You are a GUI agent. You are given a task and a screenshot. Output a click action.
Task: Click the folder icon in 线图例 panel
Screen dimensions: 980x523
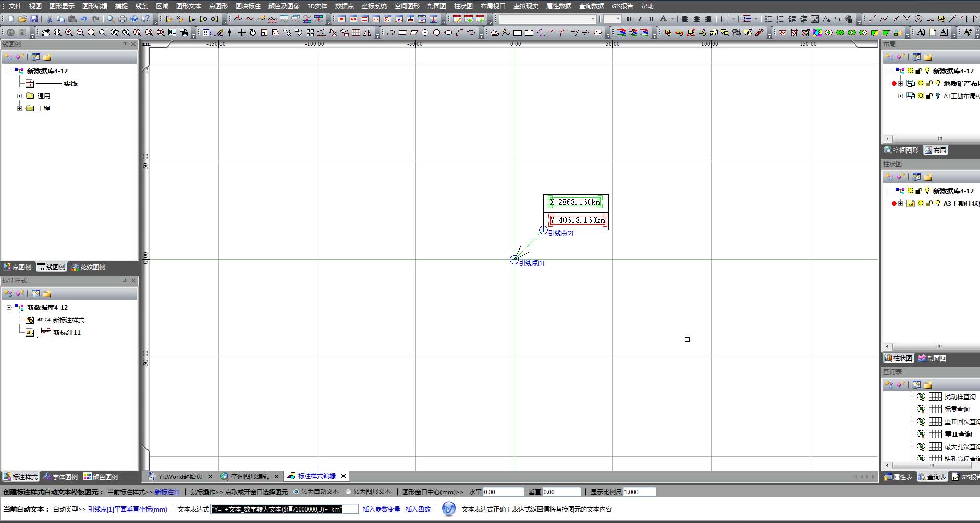47,57
